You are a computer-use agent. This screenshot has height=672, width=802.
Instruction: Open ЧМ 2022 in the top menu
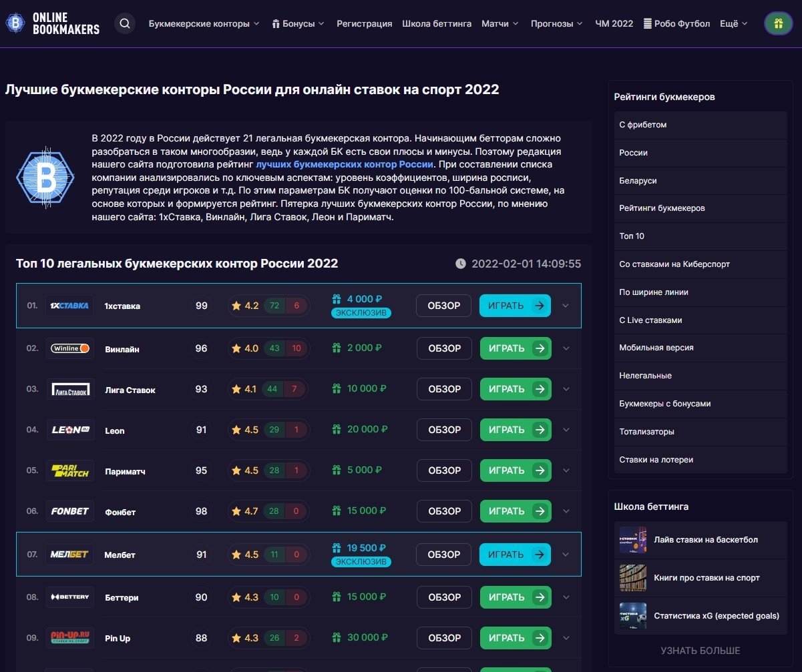[614, 23]
